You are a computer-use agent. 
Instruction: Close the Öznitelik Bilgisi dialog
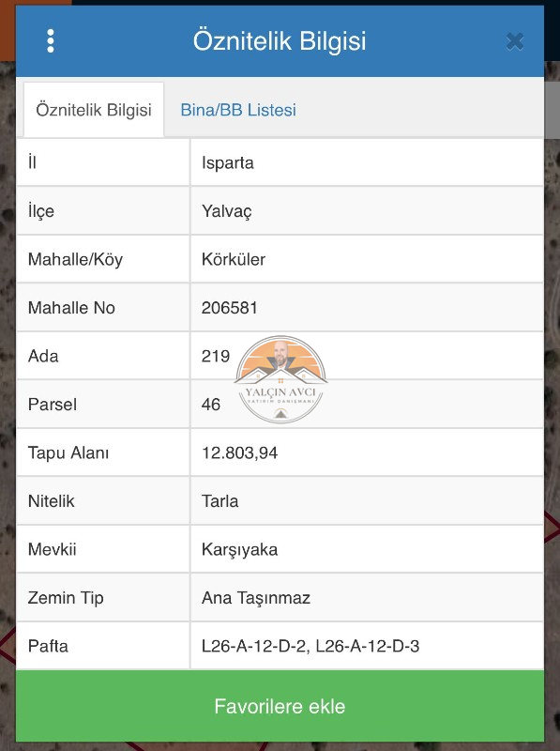pos(515,41)
